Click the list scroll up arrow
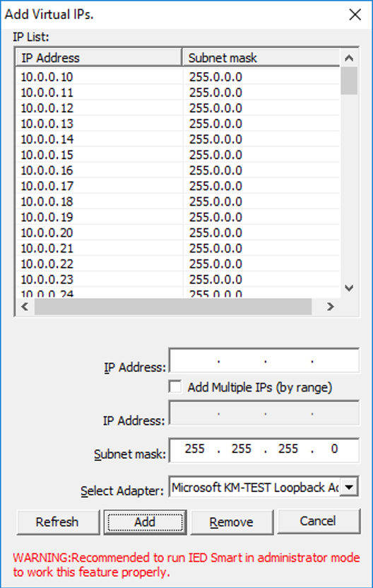This screenshot has width=373, height=588. pyautogui.click(x=349, y=58)
